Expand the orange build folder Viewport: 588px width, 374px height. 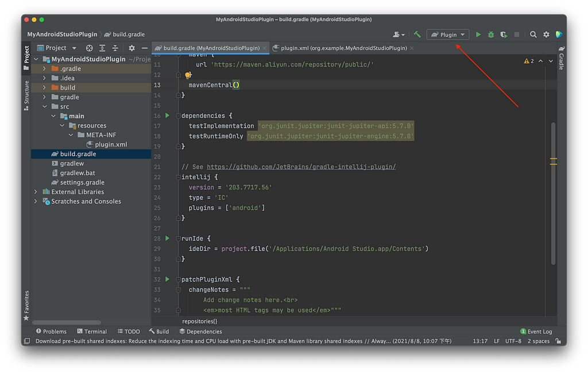point(45,87)
